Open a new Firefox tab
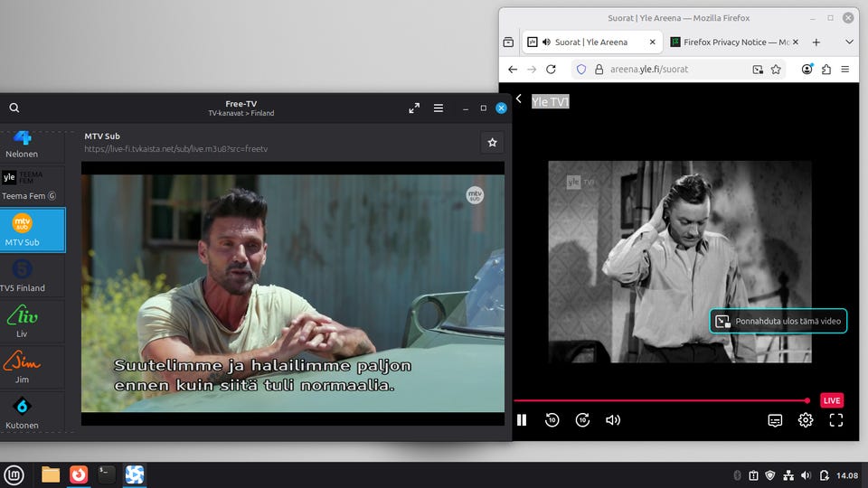 816,42
